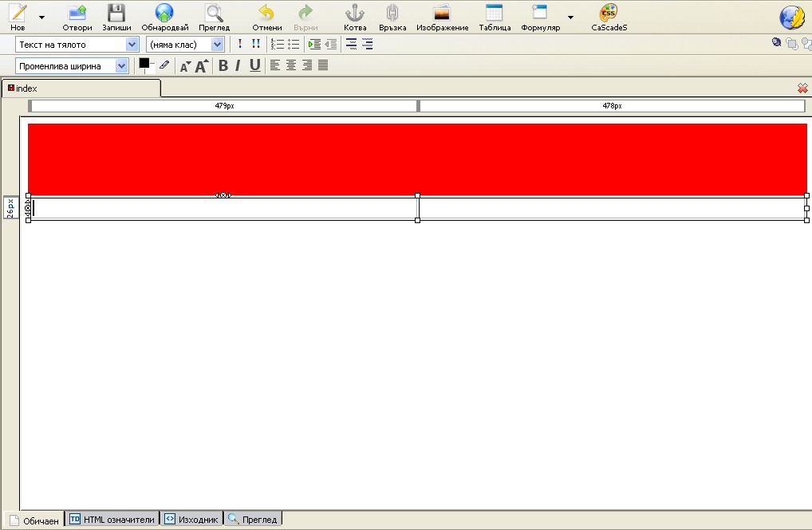Insert an anchor using Котва
The height and width of the screenshot is (530, 812).
355,17
